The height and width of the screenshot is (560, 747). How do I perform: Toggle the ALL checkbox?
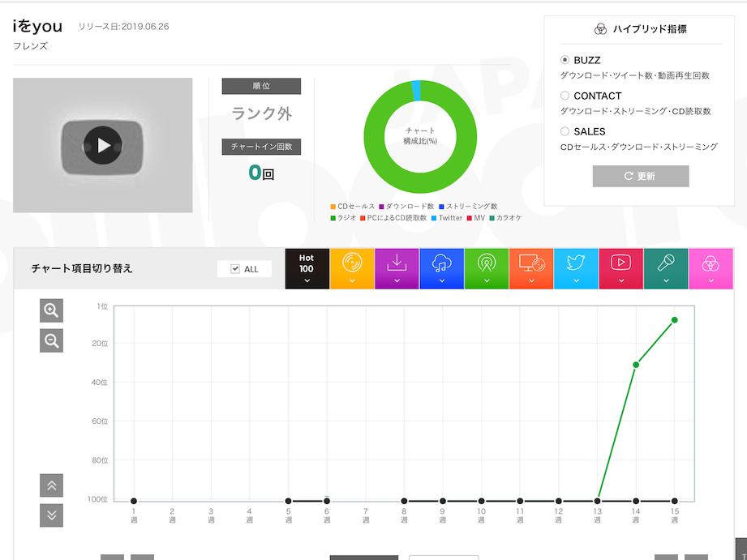236,269
